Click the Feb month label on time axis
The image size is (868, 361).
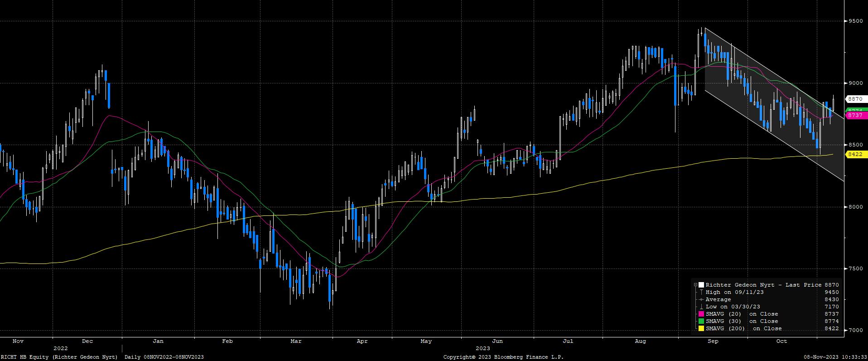click(x=227, y=341)
